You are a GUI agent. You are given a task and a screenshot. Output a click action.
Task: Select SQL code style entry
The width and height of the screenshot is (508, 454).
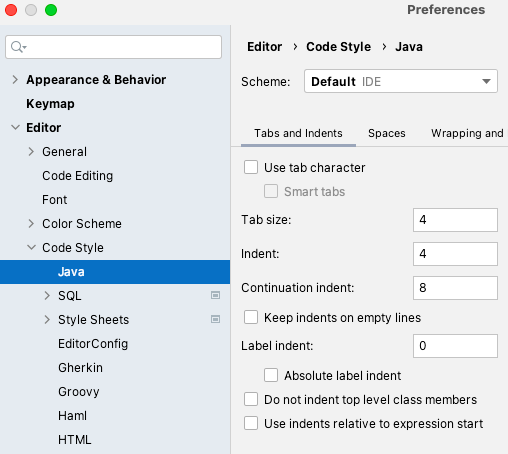[x=70, y=296]
